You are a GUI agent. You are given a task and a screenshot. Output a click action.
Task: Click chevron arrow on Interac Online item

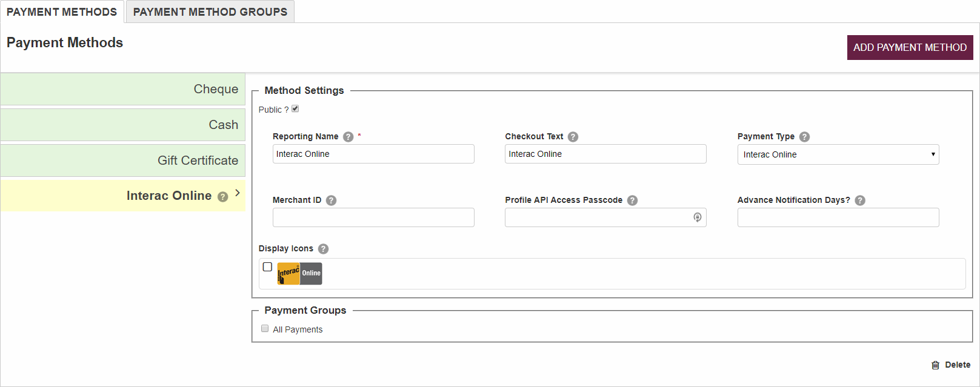[x=238, y=193]
